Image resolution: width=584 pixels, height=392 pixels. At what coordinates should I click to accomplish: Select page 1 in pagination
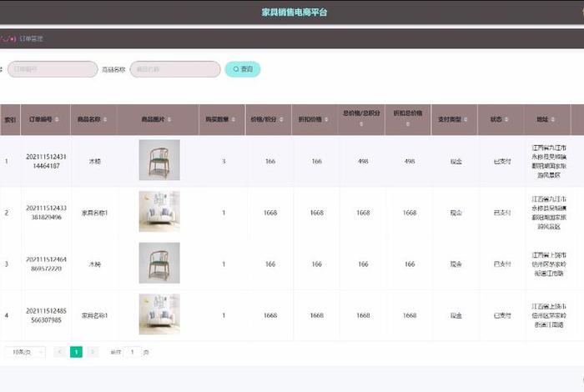[76, 352]
